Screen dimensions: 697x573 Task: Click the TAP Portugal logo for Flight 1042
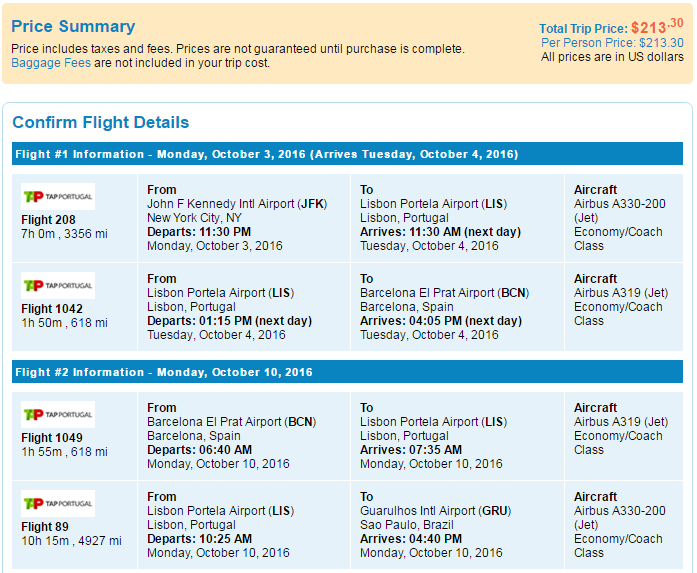tap(58, 285)
